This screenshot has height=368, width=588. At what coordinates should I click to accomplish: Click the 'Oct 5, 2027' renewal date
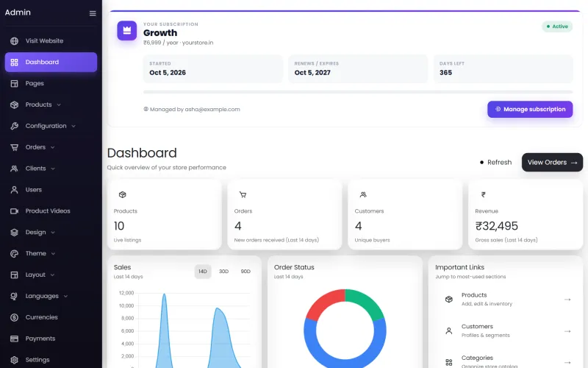(312, 73)
